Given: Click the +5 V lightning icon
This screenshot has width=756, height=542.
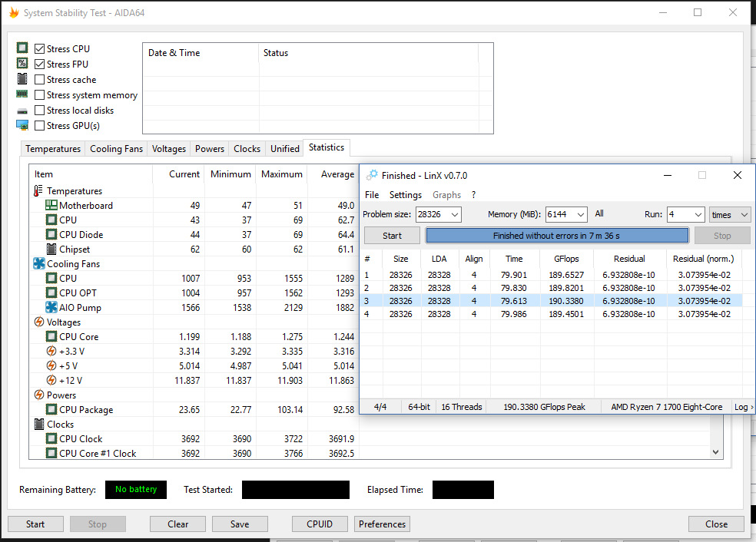Looking at the screenshot, I should point(51,365).
